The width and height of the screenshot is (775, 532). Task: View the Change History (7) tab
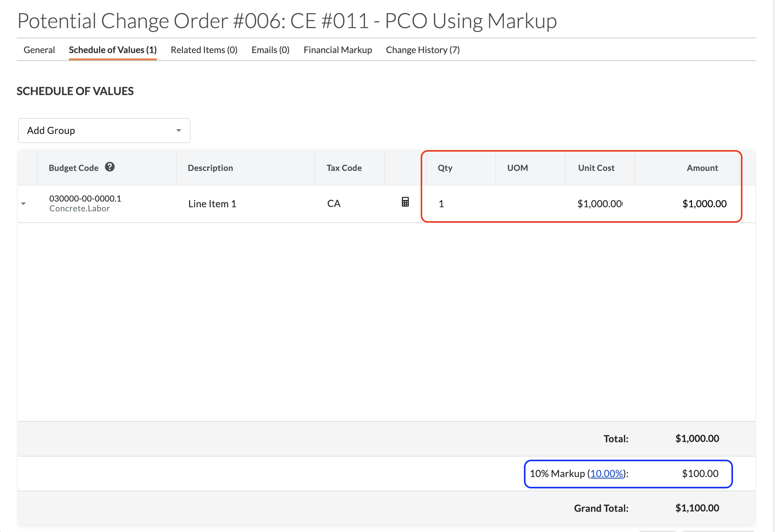click(423, 50)
